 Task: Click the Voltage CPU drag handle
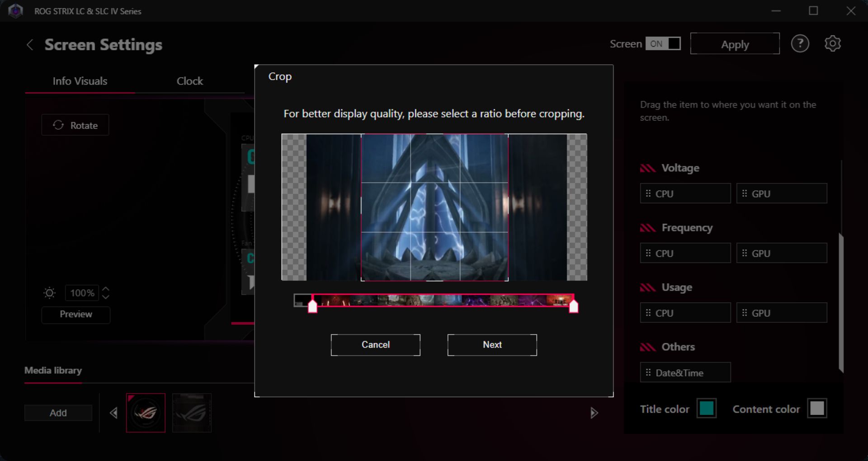[x=648, y=193]
